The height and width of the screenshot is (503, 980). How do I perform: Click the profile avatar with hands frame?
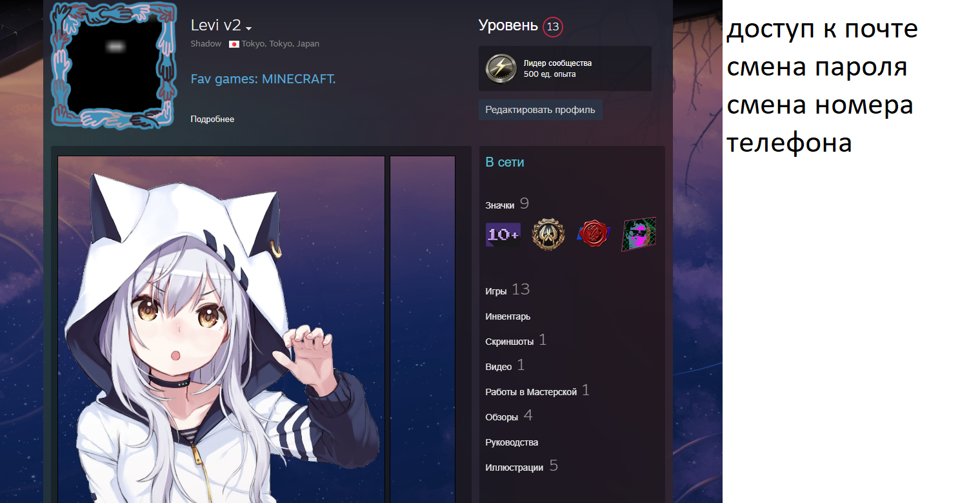[x=114, y=65]
